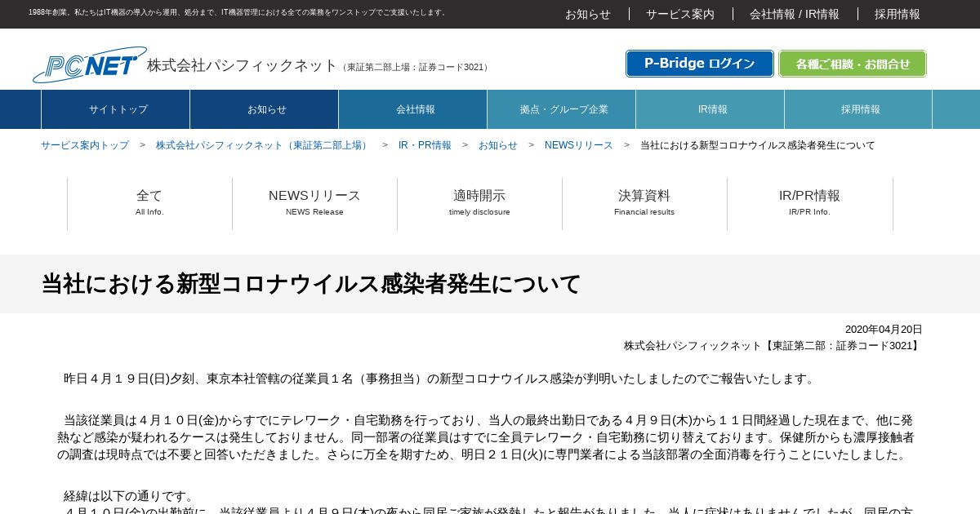The image size is (980, 514).
Task: Click the line 経緯は以下の通りです。
Action: 131,496
